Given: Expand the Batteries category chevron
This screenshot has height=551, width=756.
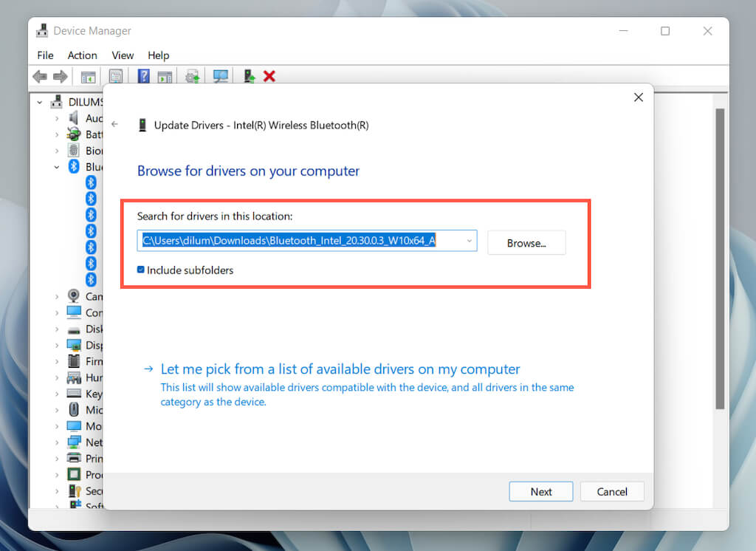Looking at the screenshot, I should pyautogui.click(x=57, y=134).
